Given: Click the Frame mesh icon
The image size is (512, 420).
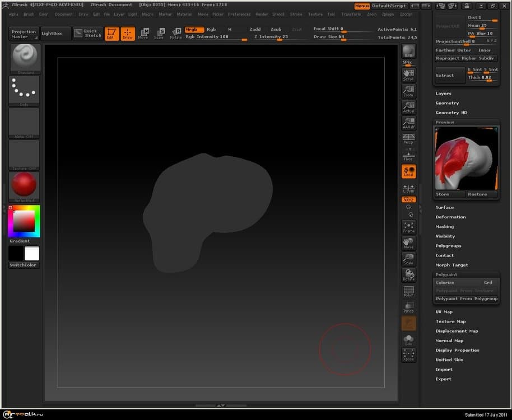Looking at the screenshot, I should pyautogui.click(x=408, y=227).
